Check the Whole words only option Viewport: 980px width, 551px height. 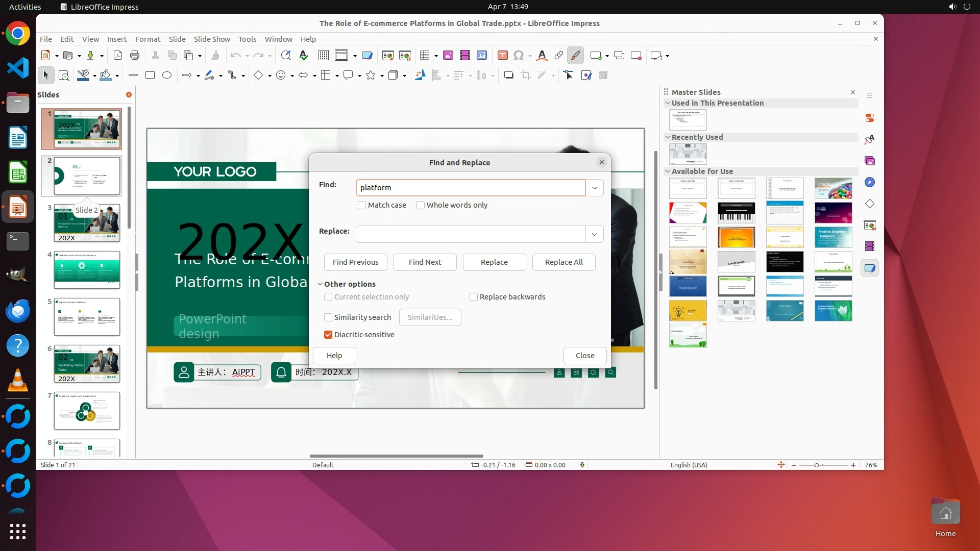click(421, 205)
